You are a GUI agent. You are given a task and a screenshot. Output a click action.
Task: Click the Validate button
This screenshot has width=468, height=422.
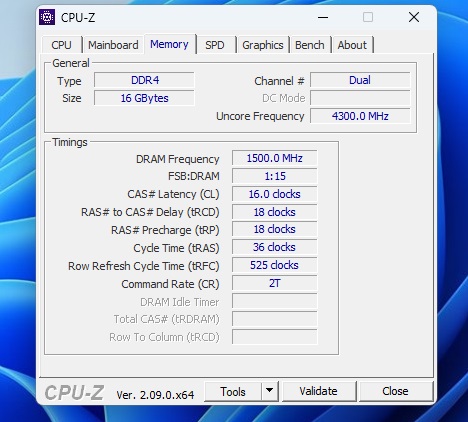pos(318,391)
